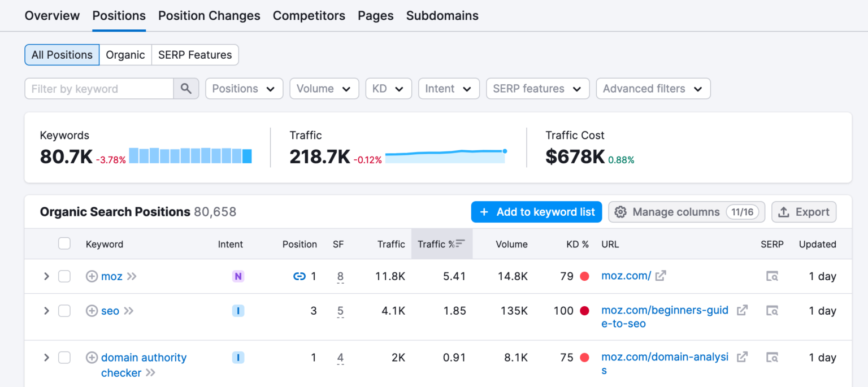Click SF value 8 in moz row

pyautogui.click(x=340, y=276)
